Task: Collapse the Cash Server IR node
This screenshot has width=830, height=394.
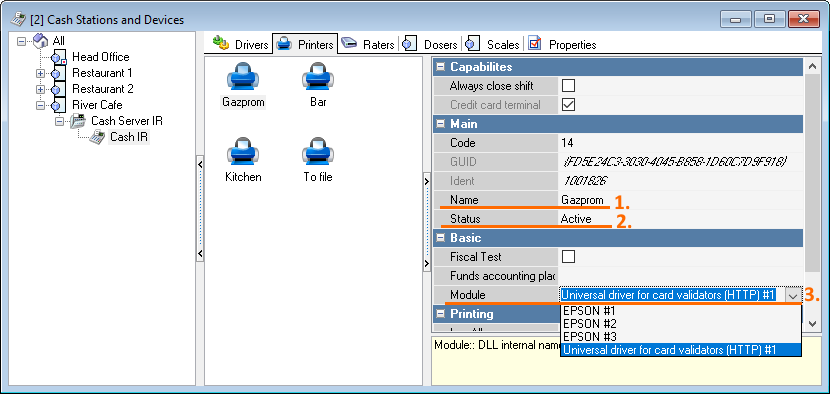Action: (60, 121)
